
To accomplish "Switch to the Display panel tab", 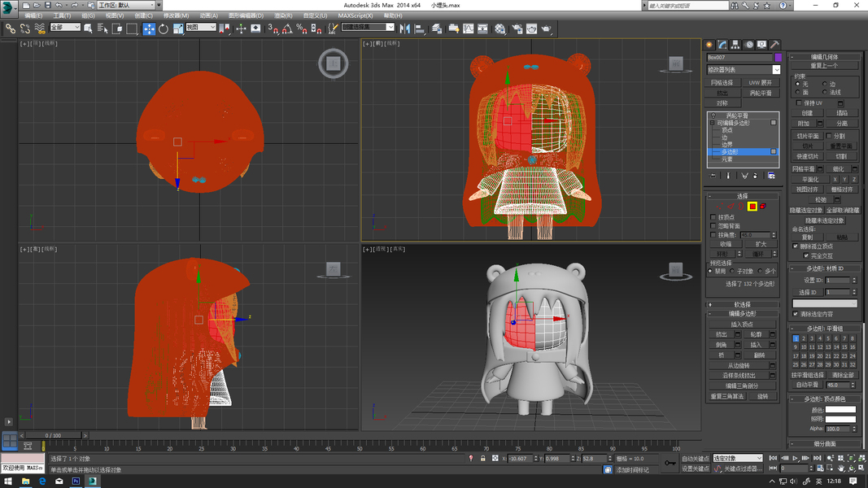I will pyautogui.click(x=761, y=45).
